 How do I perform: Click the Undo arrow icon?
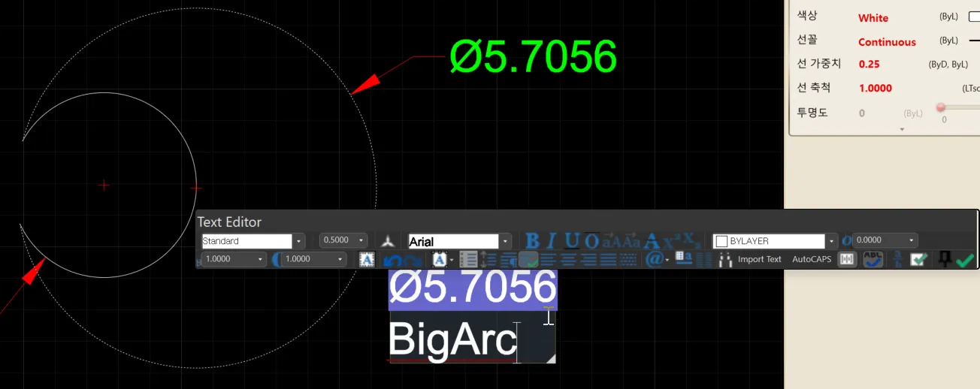(392, 260)
